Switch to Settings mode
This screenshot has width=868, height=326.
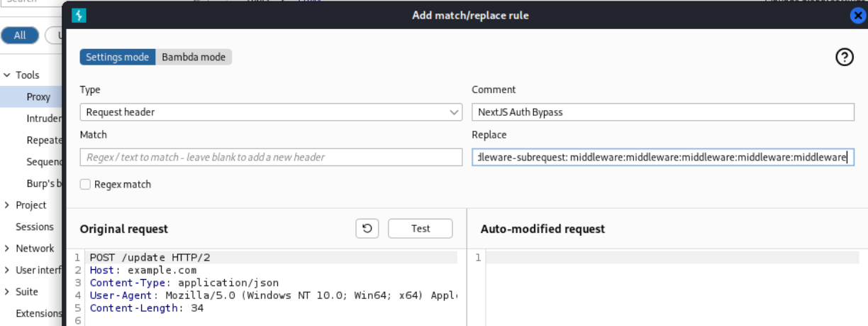[x=117, y=58]
